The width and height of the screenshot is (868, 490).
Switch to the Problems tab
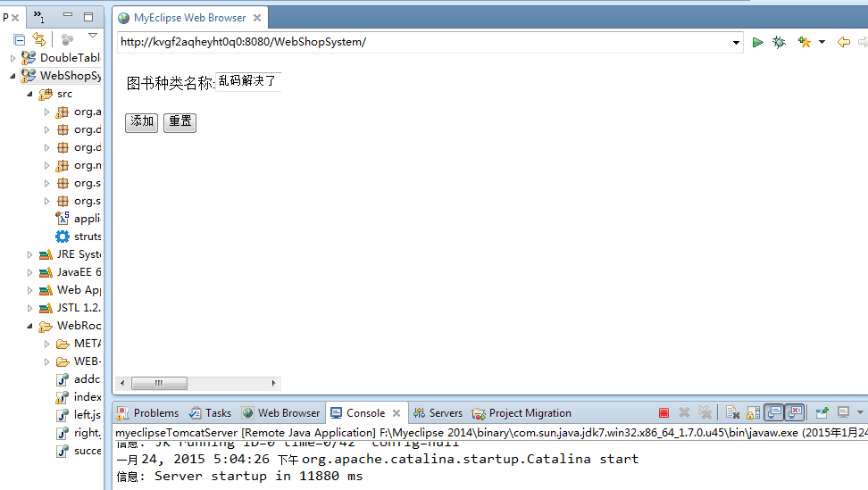pos(147,413)
